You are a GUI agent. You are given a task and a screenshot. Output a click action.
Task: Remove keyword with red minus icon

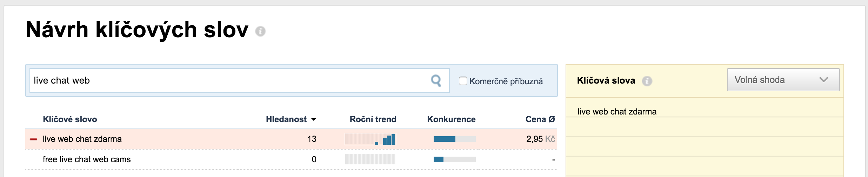tap(34, 139)
